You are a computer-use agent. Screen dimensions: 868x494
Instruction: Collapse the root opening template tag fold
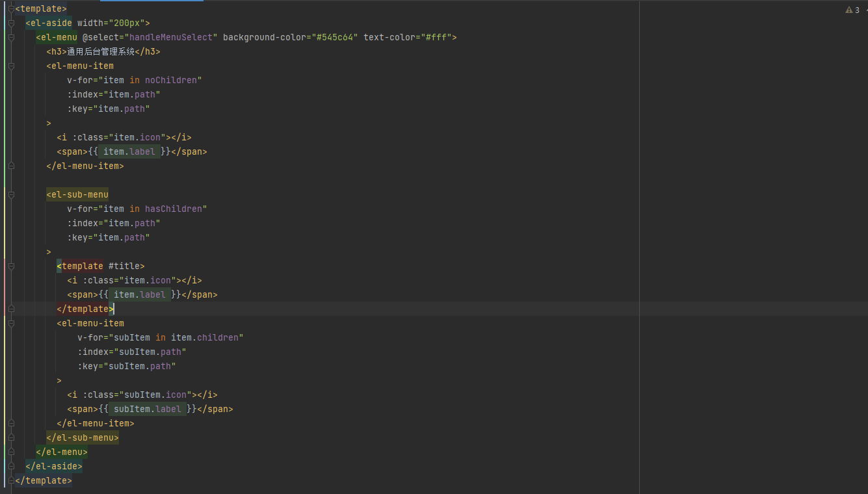pos(11,9)
